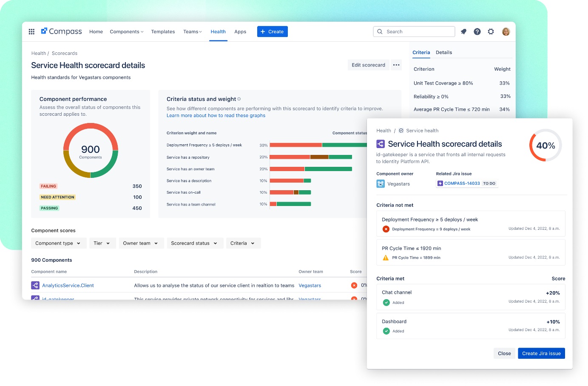Open the announcements flag icon
Image resolution: width=588 pixels, height=386 pixels.
(463, 31)
